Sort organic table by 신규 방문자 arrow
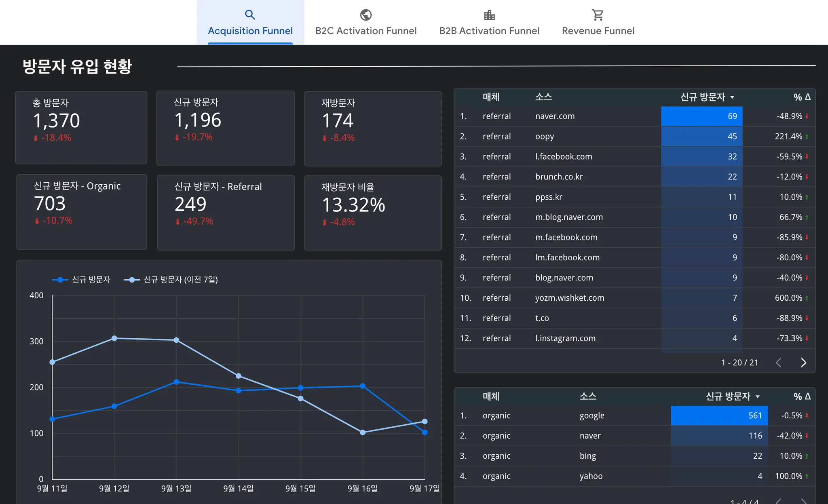Screen dimensions: 828x504 758,397
